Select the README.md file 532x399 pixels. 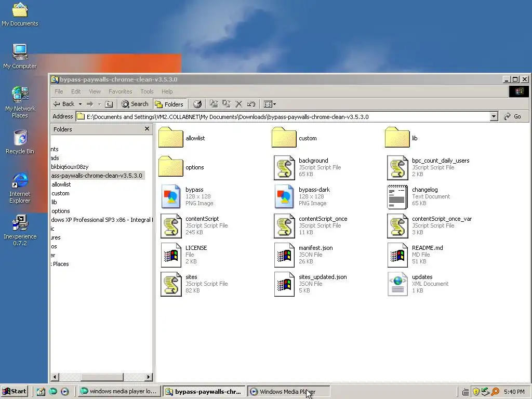[x=397, y=255]
